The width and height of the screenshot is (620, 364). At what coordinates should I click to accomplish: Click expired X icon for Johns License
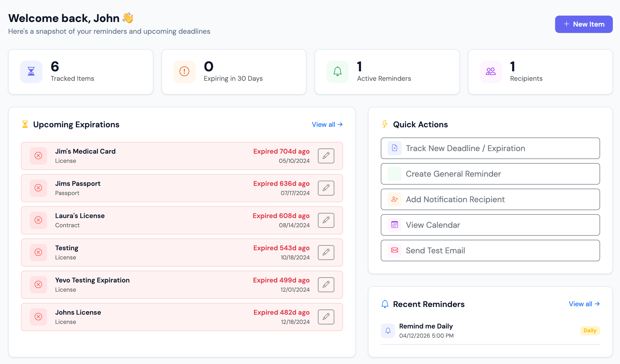(38, 317)
